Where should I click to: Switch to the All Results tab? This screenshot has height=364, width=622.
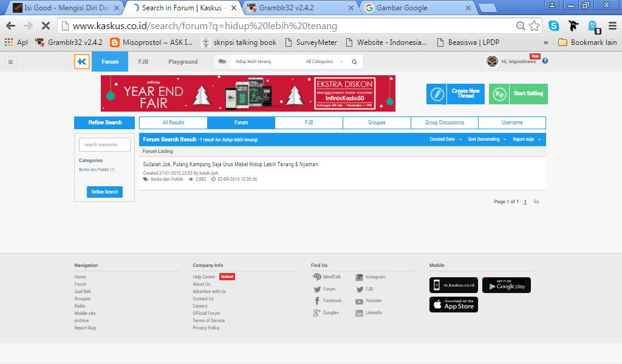173,123
